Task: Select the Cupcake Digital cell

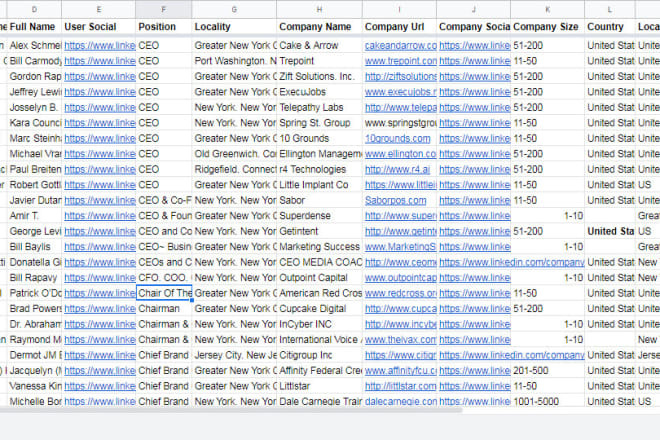Action: tap(319, 309)
